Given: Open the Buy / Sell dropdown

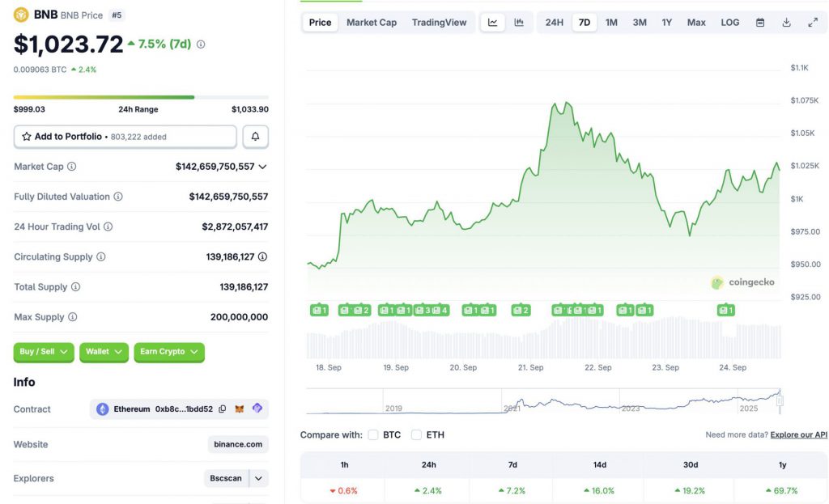Looking at the screenshot, I should (x=44, y=352).
